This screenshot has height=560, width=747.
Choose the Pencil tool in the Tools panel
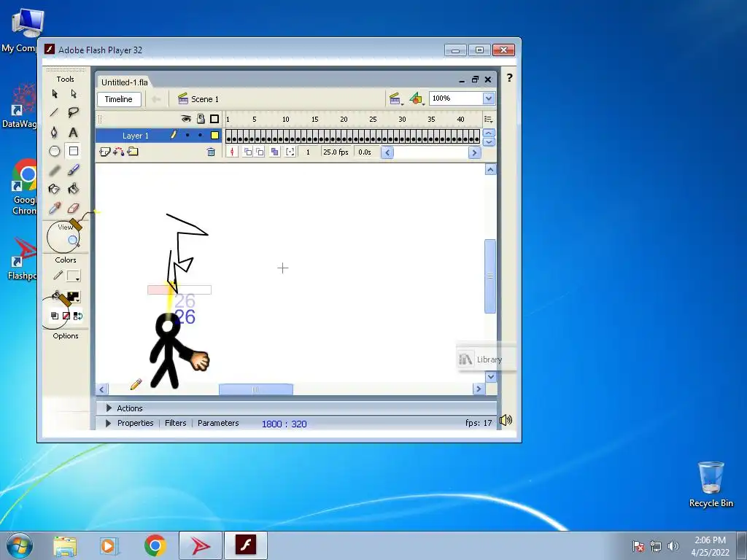(54, 170)
